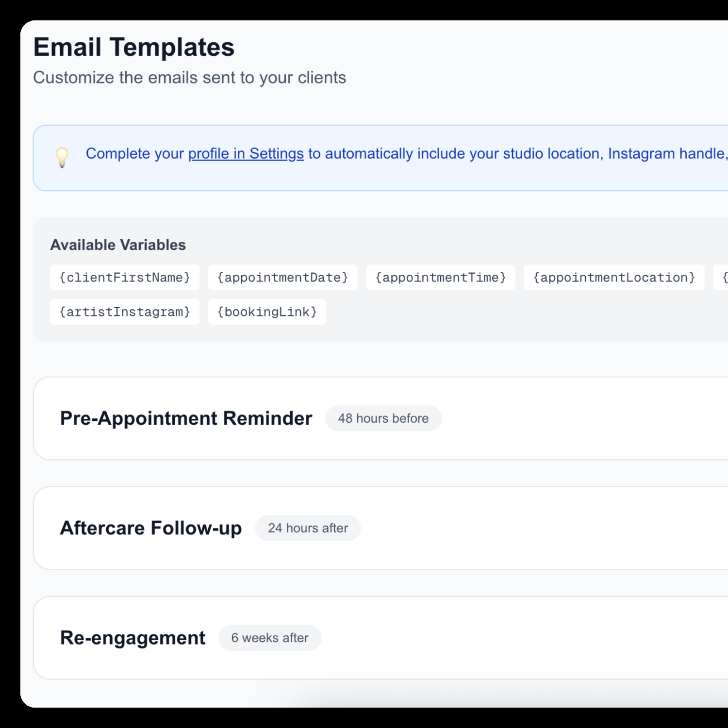The width and height of the screenshot is (728, 728).
Task: Click the Available Variables heading
Action: (117, 245)
